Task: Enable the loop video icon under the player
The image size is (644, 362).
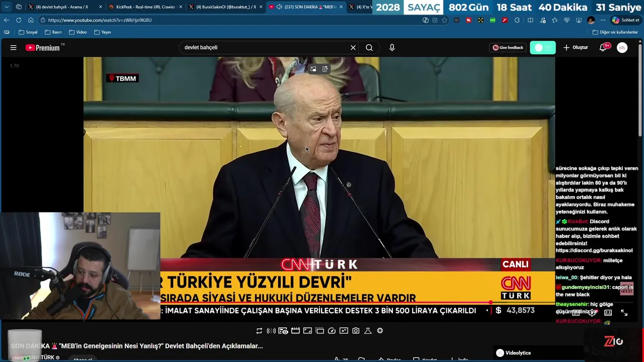Action: coord(259,331)
